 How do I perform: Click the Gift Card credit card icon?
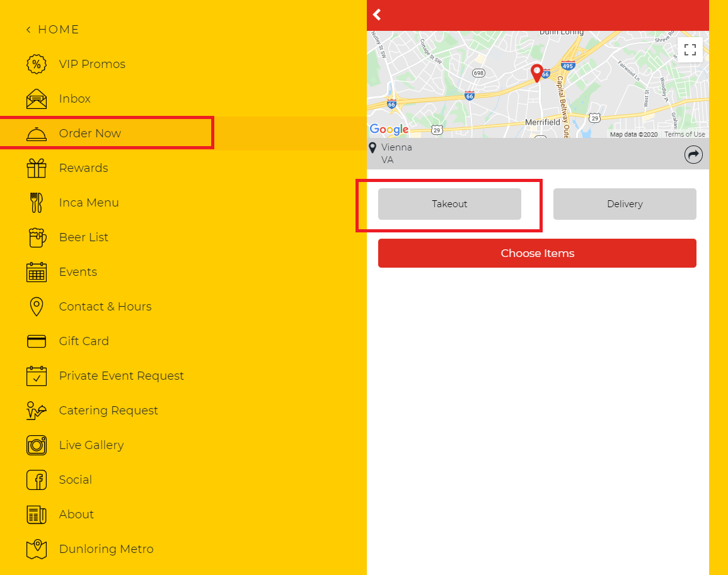point(36,341)
